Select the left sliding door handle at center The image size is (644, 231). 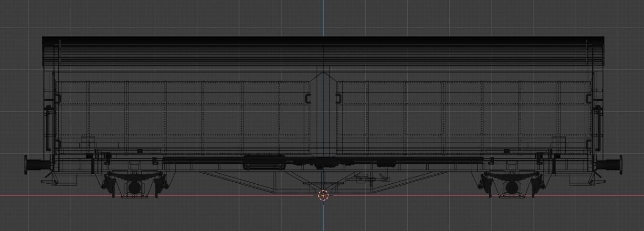coord(308,99)
